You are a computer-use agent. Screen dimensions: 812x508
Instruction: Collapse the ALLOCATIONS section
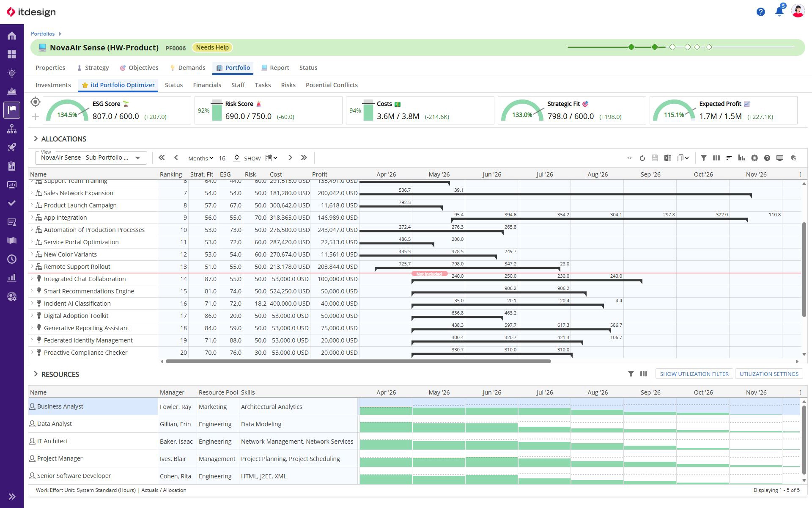[36, 139]
